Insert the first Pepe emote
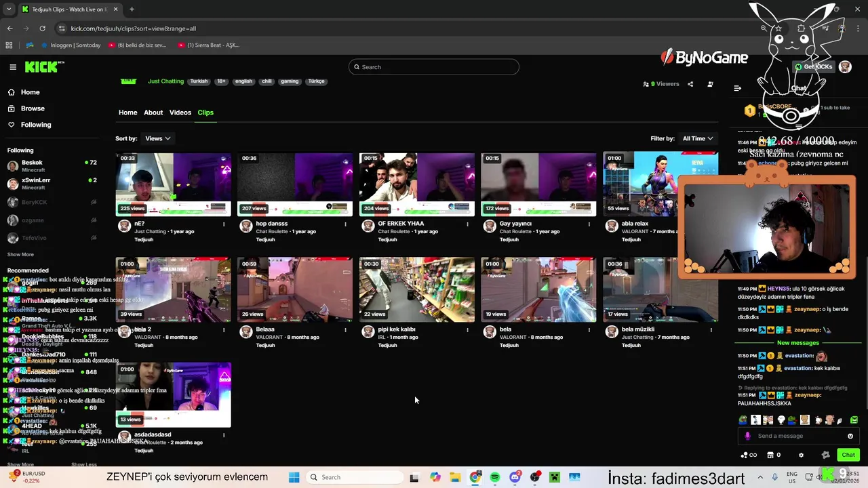 (743, 420)
